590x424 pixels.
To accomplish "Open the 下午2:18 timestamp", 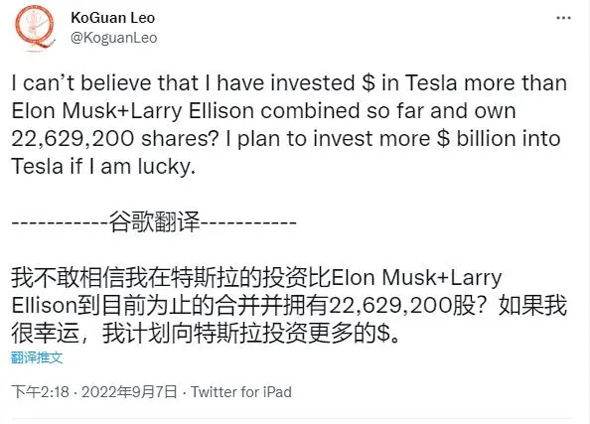I will pyautogui.click(x=40, y=392).
